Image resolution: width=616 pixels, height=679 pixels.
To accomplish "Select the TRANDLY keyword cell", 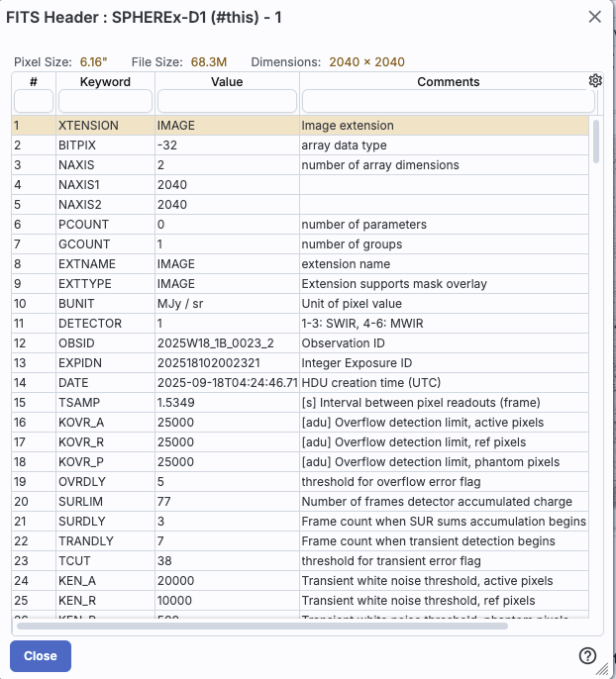I will 105,541.
